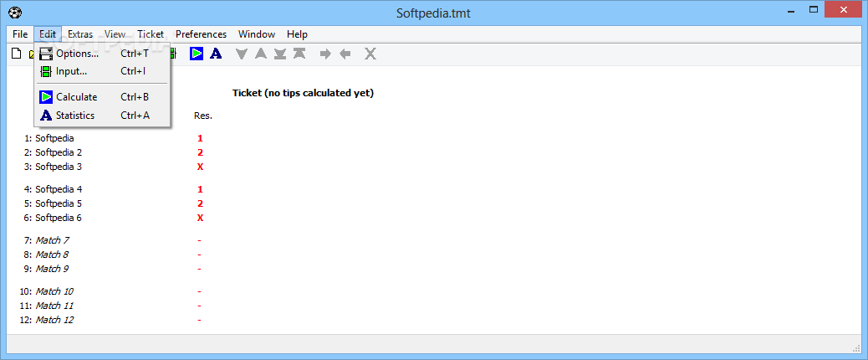The image size is (868, 360).
Task: Open the Preferences menu
Action: [x=201, y=34]
